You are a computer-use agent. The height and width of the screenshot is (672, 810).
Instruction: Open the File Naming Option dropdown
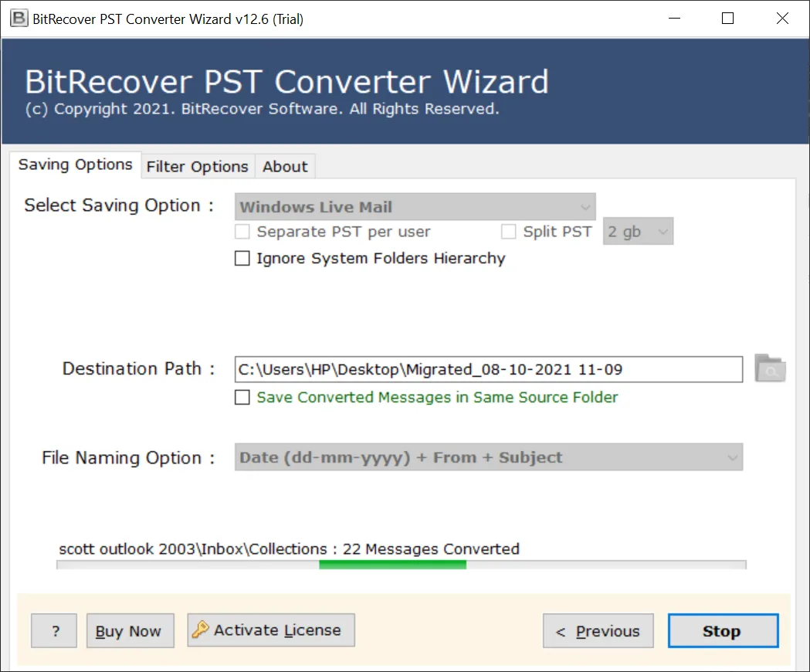tap(488, 457)
